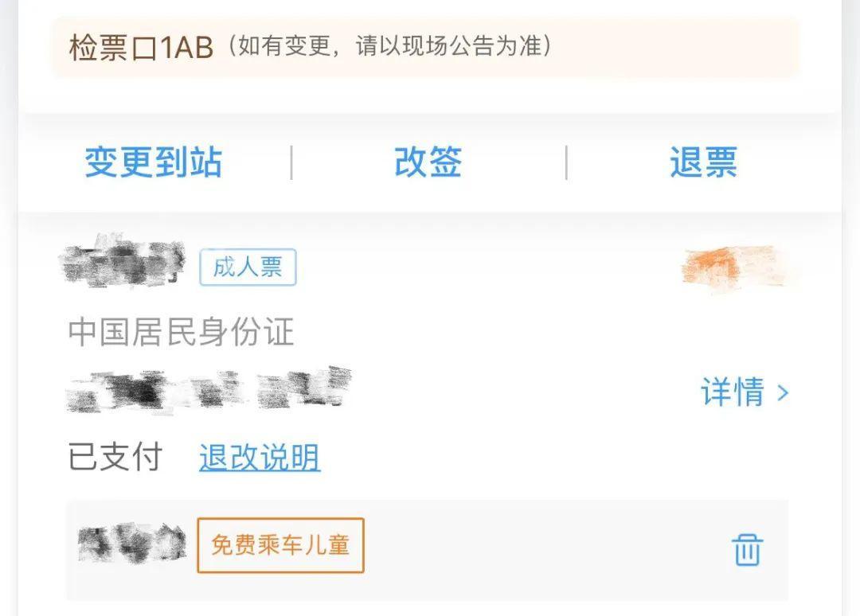Click the divider between 变更到站 and 改签

(291, 162)
